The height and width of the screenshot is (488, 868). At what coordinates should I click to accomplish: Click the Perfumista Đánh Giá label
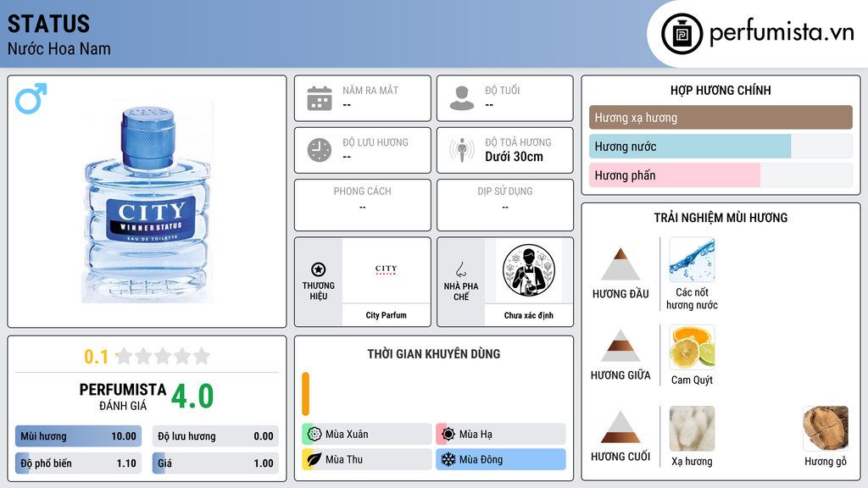(123, 396)
